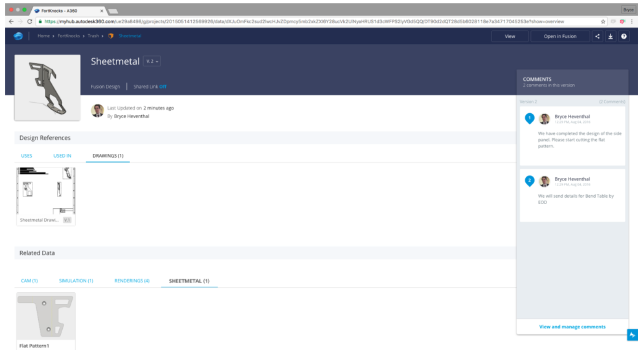
Task: Toggle the Shared Link Off switch
Action: [x=162, y=87]
